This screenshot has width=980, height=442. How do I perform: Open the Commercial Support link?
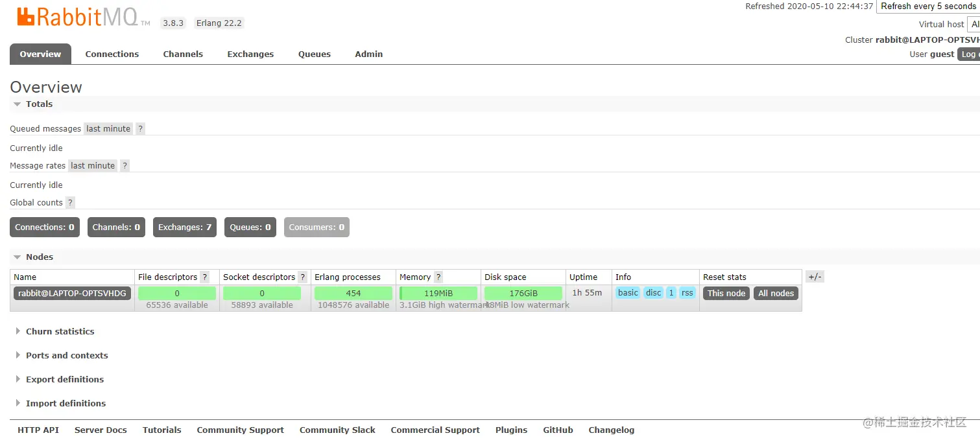[x=435, y=430]
